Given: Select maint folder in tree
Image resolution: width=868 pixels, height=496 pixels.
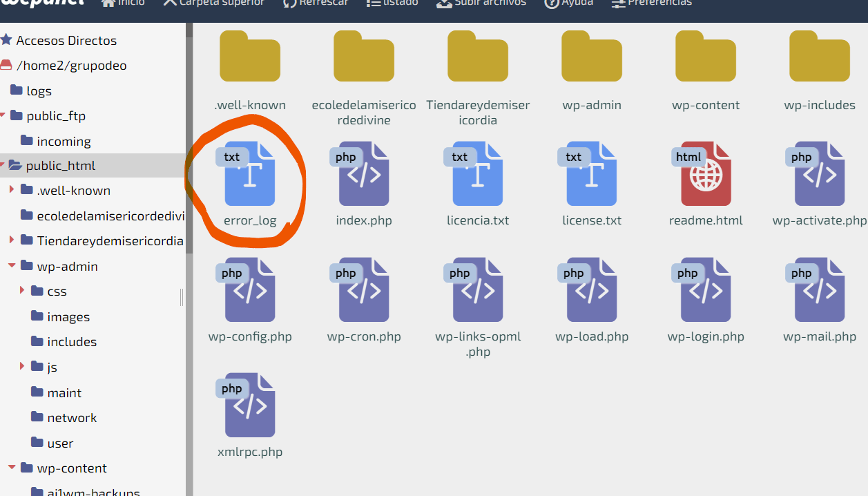Looking at the screenshot, I should coord(57,392).
